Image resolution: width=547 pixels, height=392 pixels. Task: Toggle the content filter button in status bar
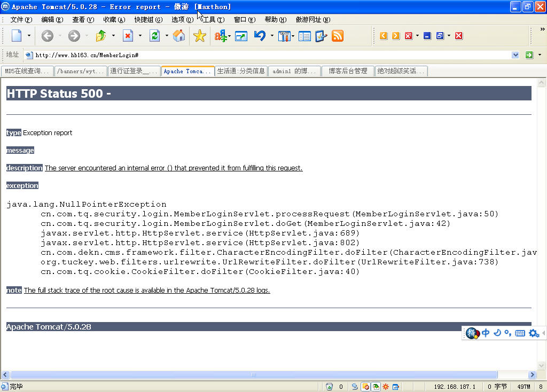(376, 387)
